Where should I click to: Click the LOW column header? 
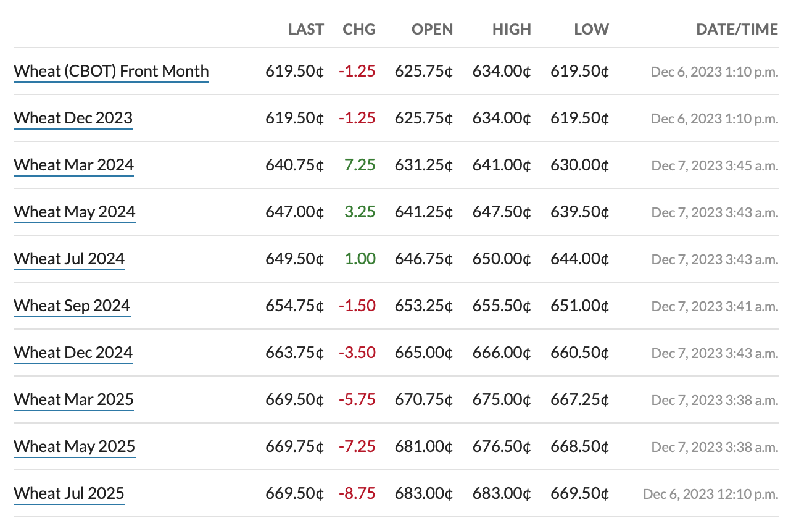click(x=591, y=29)
